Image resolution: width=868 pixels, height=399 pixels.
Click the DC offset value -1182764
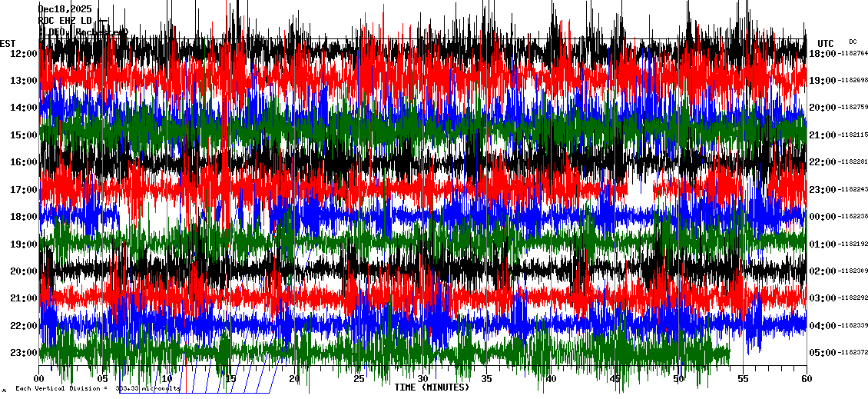(x=853, y=54)
